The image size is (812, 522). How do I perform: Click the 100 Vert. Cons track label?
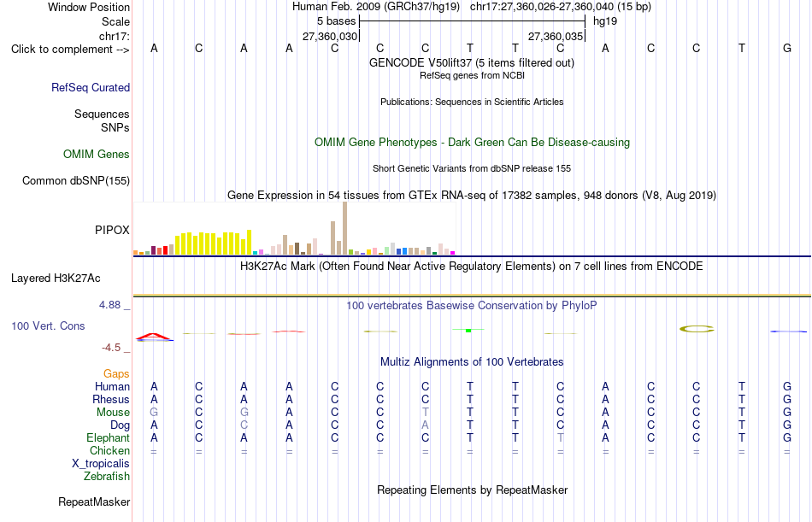click(48, 326)
